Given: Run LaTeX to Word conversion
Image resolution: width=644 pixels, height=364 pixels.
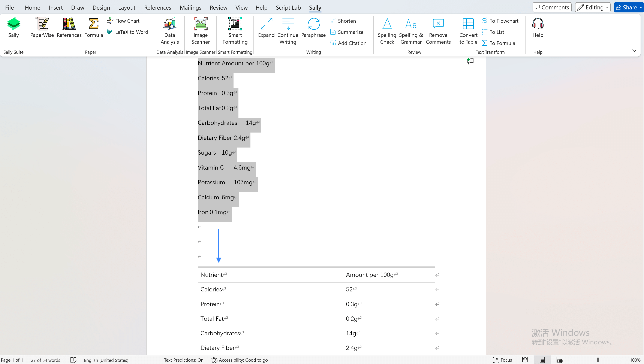Looking at the screenshot, I should click(127, 32).
